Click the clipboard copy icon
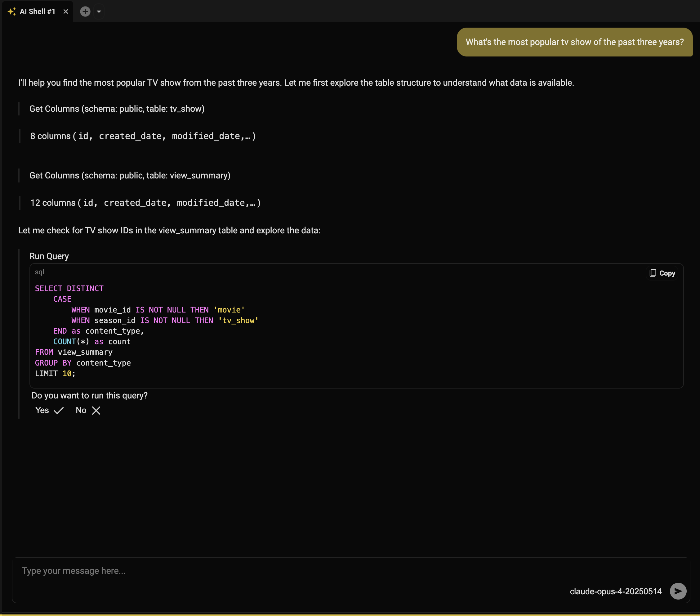700x616 pixels. (x=653, y=273)
